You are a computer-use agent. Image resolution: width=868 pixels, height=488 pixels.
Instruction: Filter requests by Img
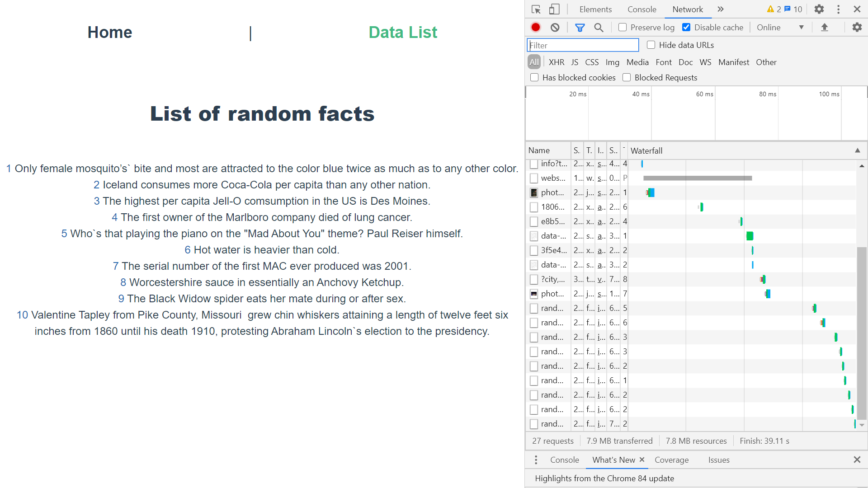(x=613, y=62)
